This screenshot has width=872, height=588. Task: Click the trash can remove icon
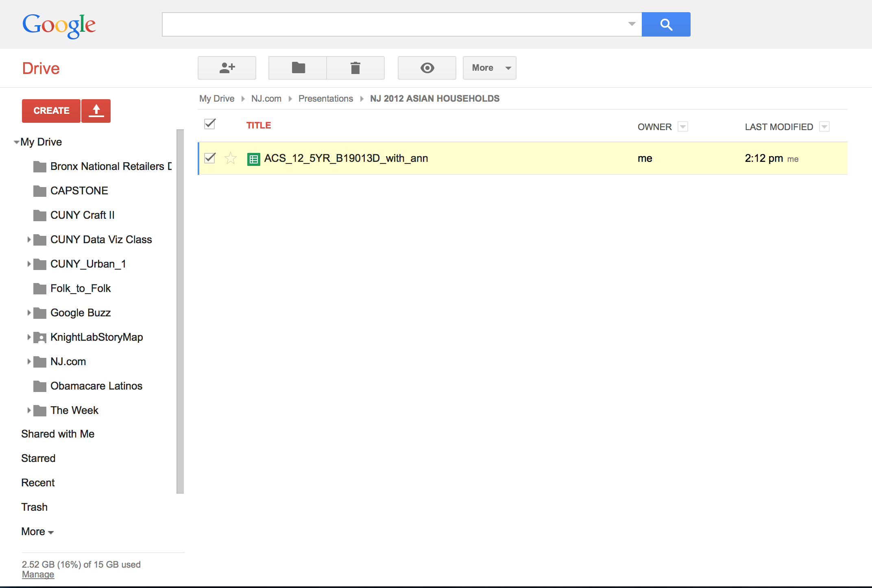(x=355, y=68)
